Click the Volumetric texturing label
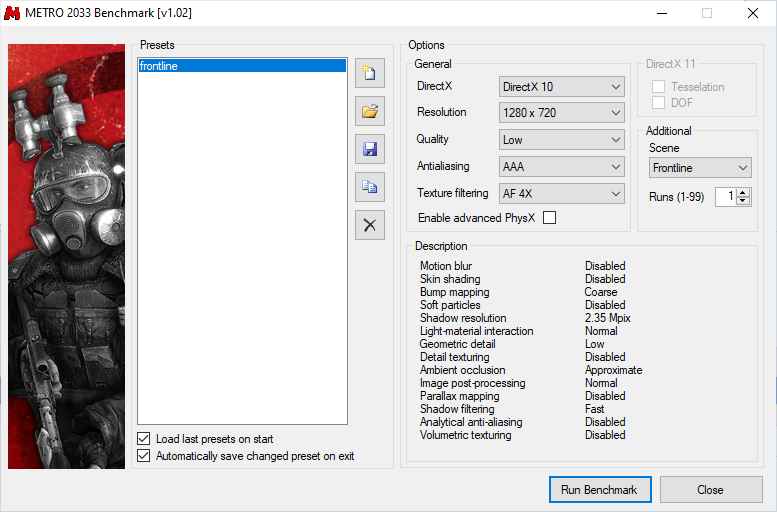 [466, 435]
